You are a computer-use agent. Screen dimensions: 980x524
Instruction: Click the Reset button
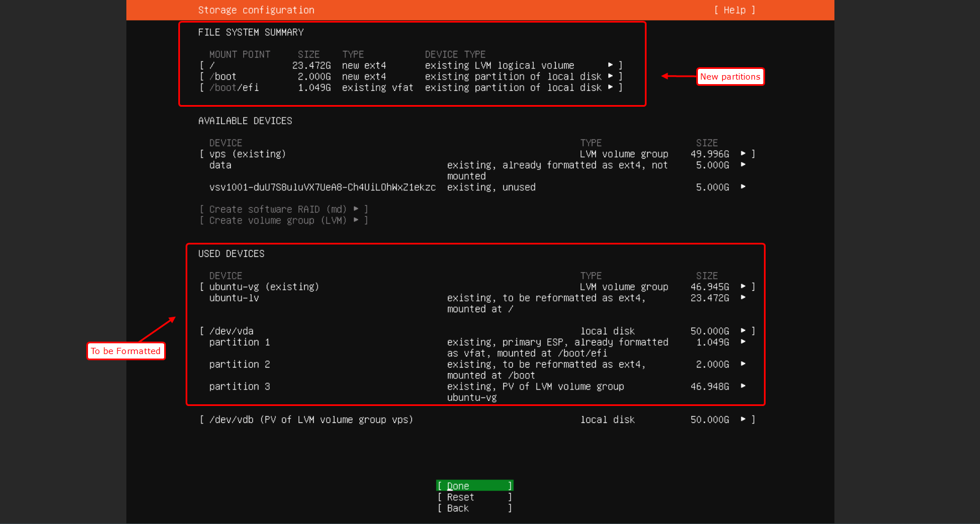point(474,497)
